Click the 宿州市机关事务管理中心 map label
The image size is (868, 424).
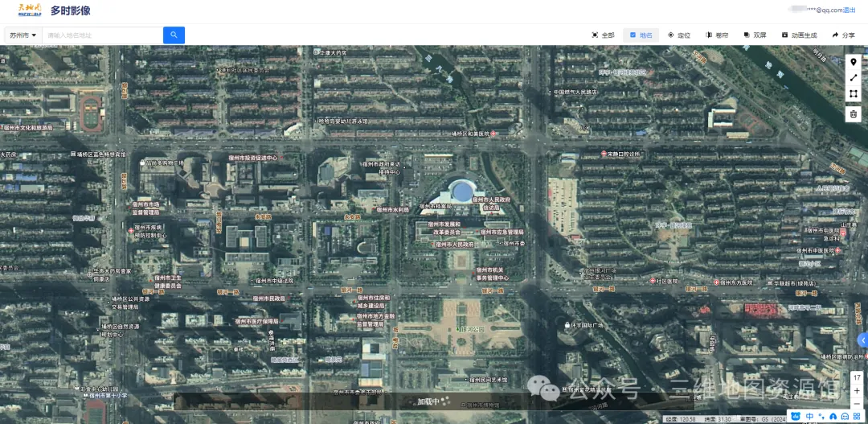coord(492,274)
